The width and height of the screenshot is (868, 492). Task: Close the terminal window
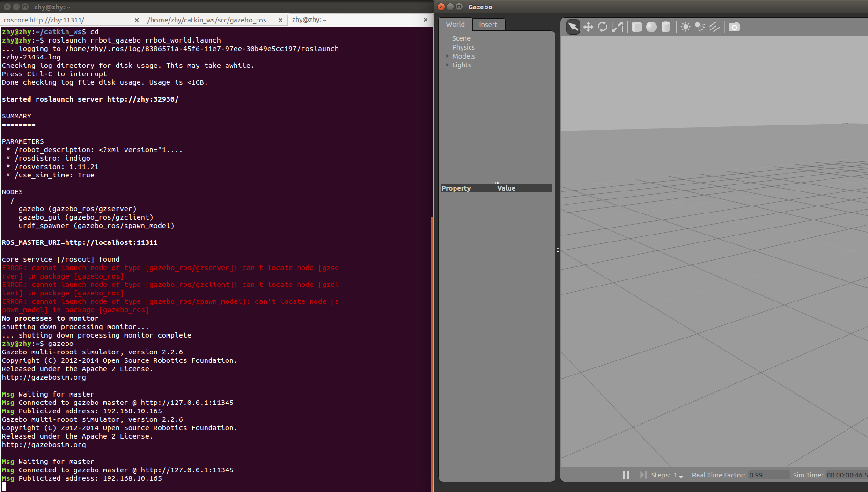coord(7,7)
